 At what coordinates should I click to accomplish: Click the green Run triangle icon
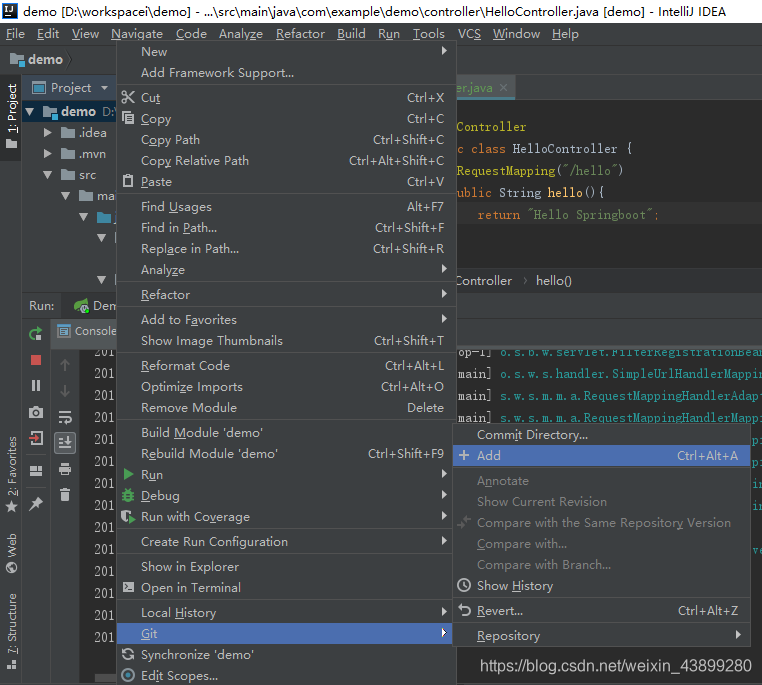(x=128, y=474)
